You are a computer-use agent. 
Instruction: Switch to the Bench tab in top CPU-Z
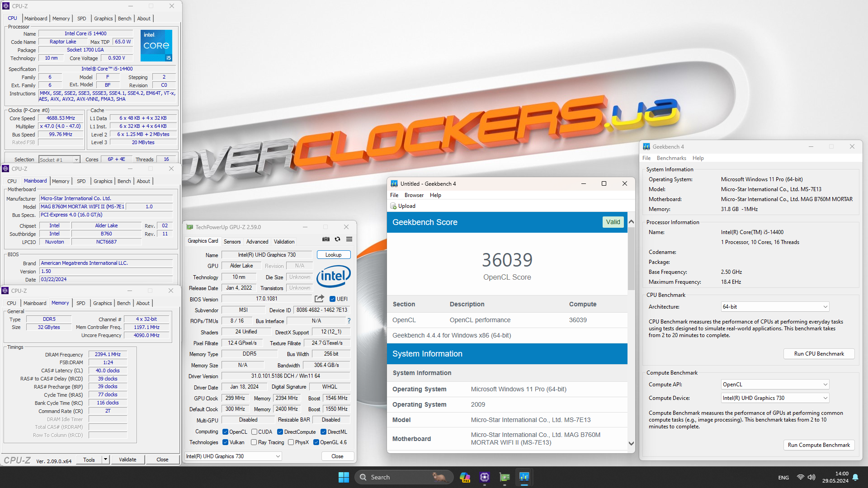pyautogui.click(x=124, y=19)
